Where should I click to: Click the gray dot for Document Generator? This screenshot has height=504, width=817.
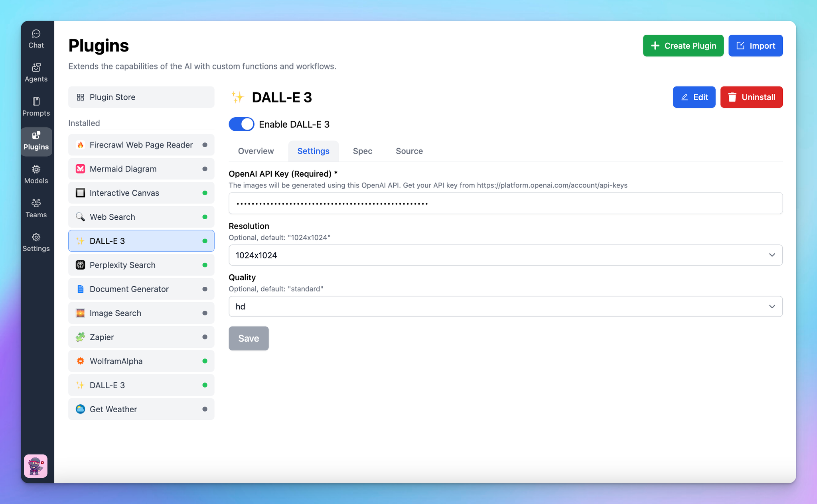(x=205, y=289)
